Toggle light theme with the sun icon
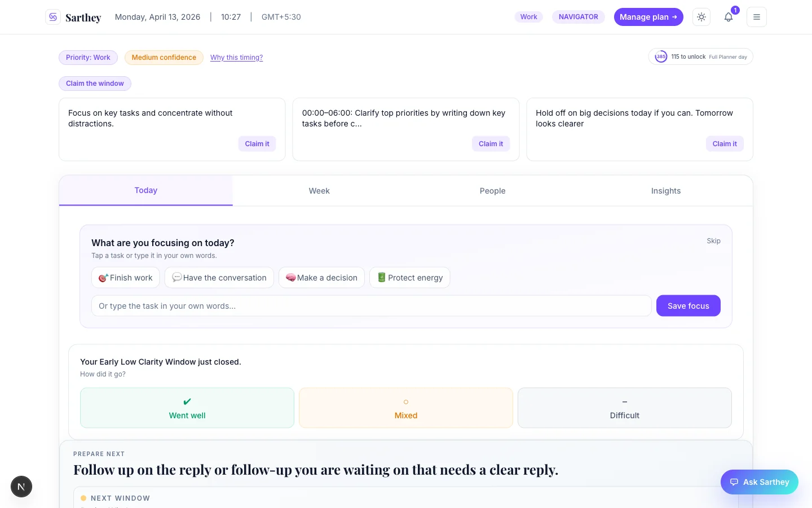 click(x=701, y=17)
